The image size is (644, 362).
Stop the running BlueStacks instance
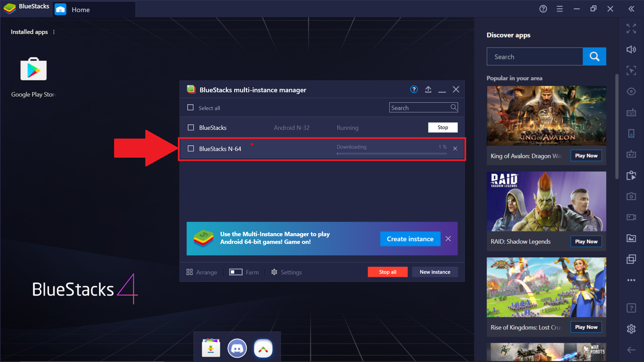tap(443, 127)
